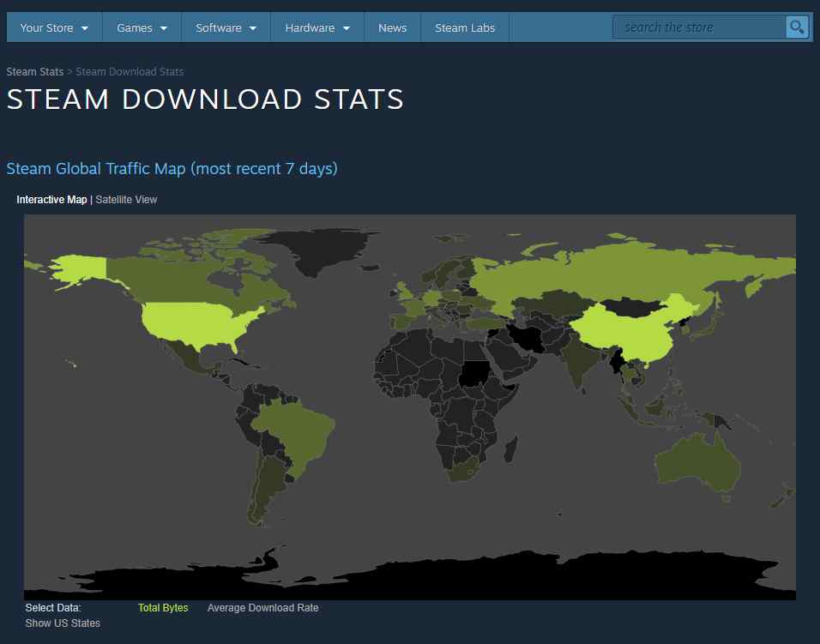This screenshot has width=820, height=644.
Task: Click the search magnifying glass icon
Action: click(796, 27)
